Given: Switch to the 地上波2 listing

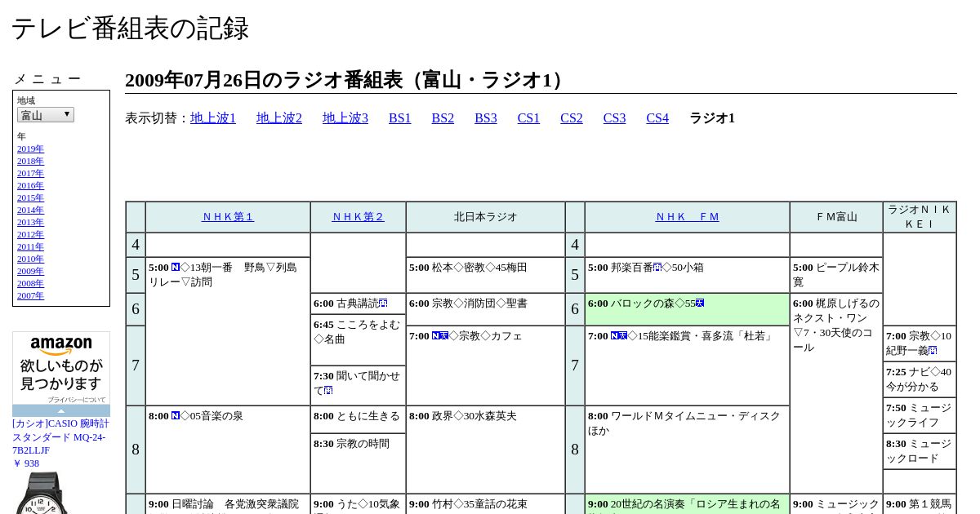Looking at the screenshot, I should (279, 118).
